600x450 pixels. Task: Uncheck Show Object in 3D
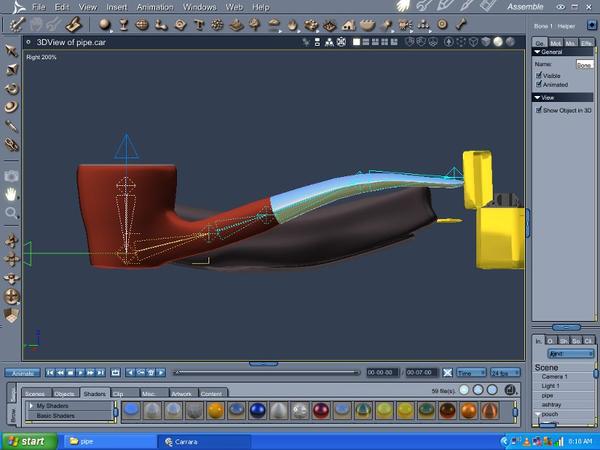pos(539,110)
